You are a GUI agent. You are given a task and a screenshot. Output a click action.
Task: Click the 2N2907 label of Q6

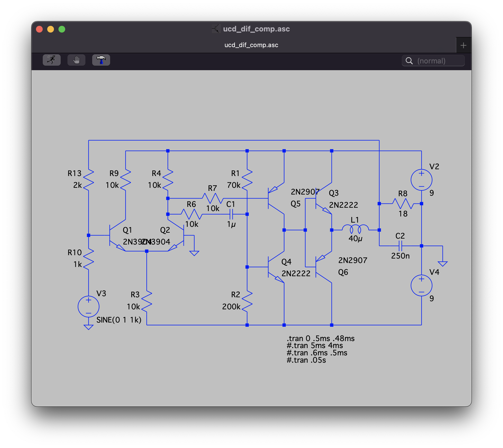353,260
